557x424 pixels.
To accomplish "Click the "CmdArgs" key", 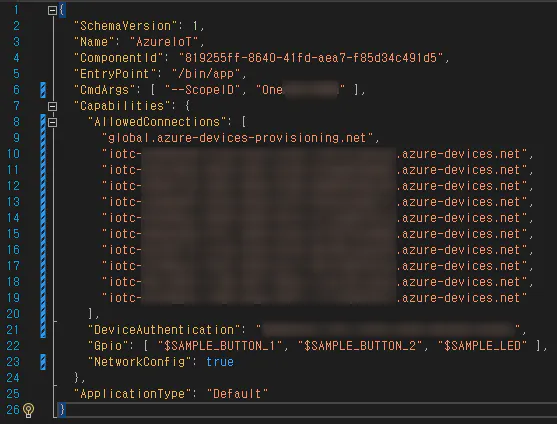I will pyautogui.click(x=105, y=90).
